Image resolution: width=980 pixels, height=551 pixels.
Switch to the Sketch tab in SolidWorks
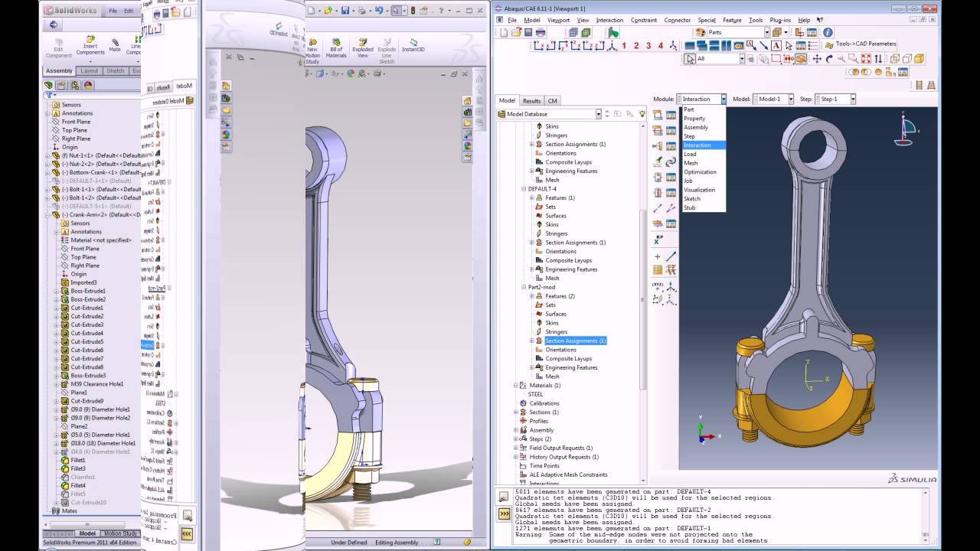[115, 71]
